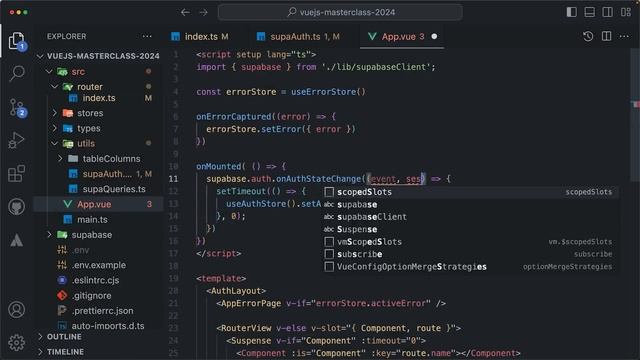Viewport: 640px width, 360px height.
Task: Go back with the left arrow
Action: [x=185, y=12]
